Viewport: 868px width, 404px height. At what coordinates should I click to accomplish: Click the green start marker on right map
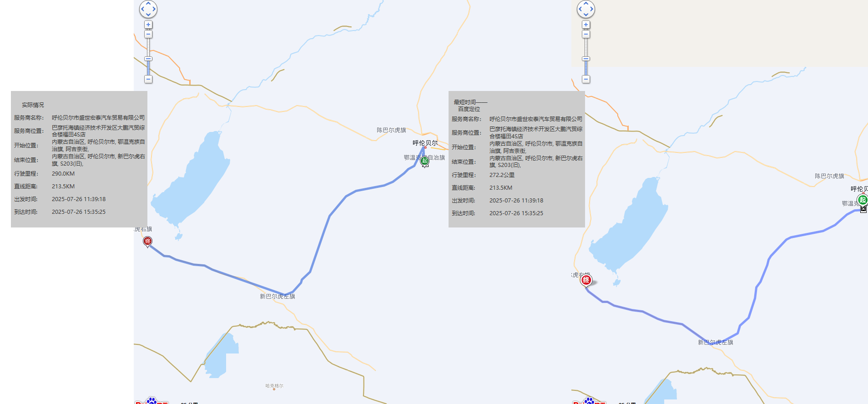(862, 200)
